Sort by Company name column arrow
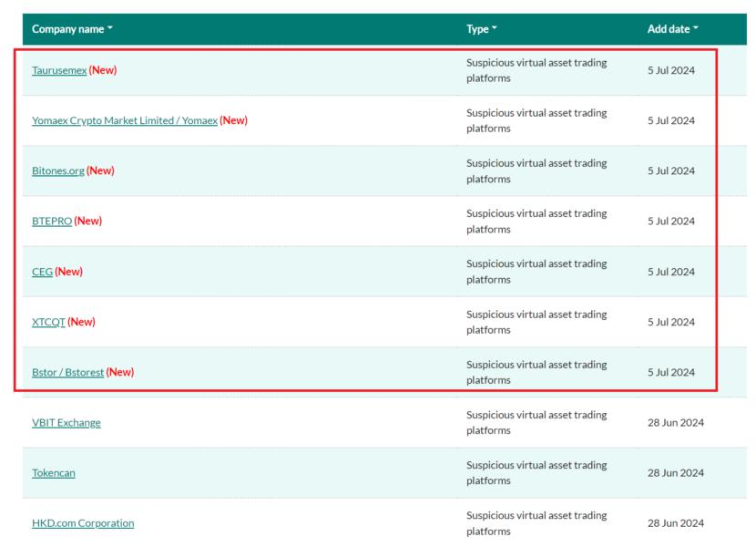 coord(110,28)
